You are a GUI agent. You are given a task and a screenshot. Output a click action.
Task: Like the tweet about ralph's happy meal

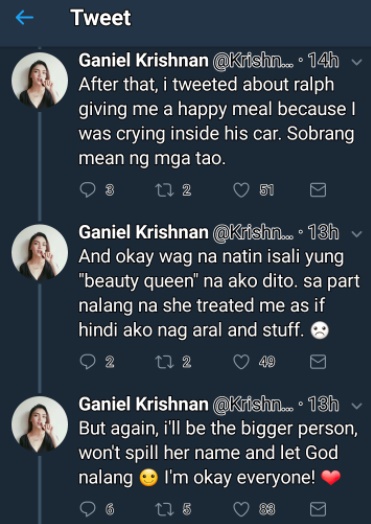241,190
